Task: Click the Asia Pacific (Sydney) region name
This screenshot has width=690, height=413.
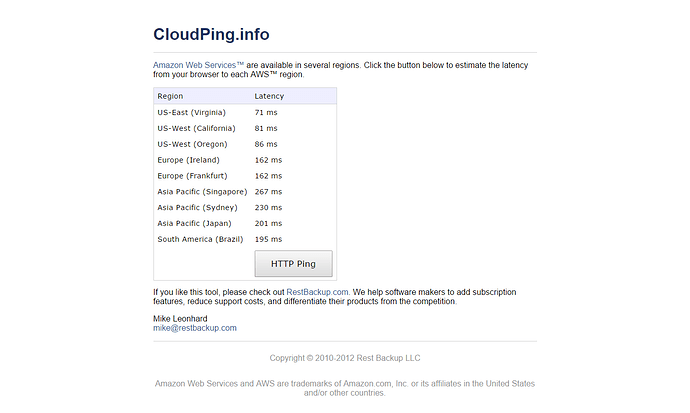Action: tap(196, 208)
